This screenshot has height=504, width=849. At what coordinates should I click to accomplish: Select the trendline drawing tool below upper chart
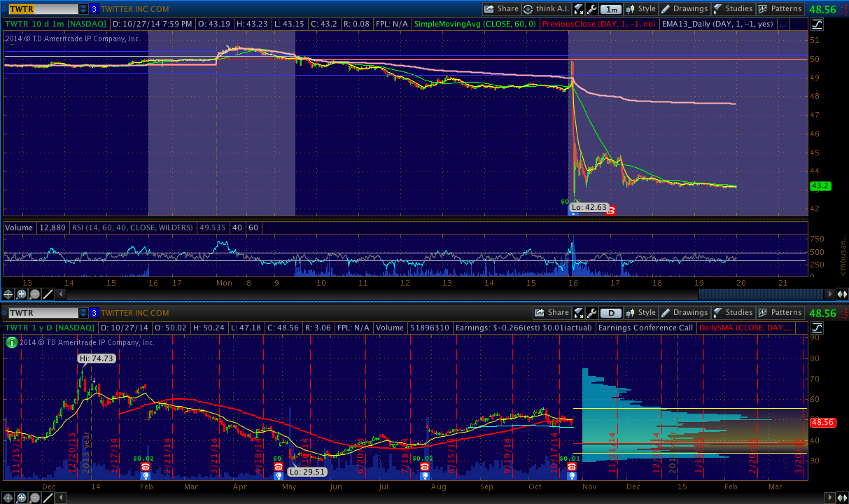coord(48,294)
